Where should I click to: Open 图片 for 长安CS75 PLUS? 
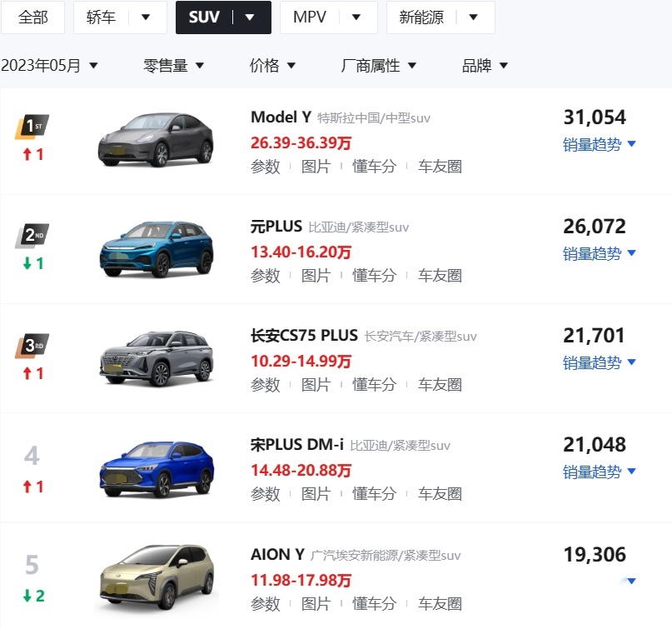316,385
